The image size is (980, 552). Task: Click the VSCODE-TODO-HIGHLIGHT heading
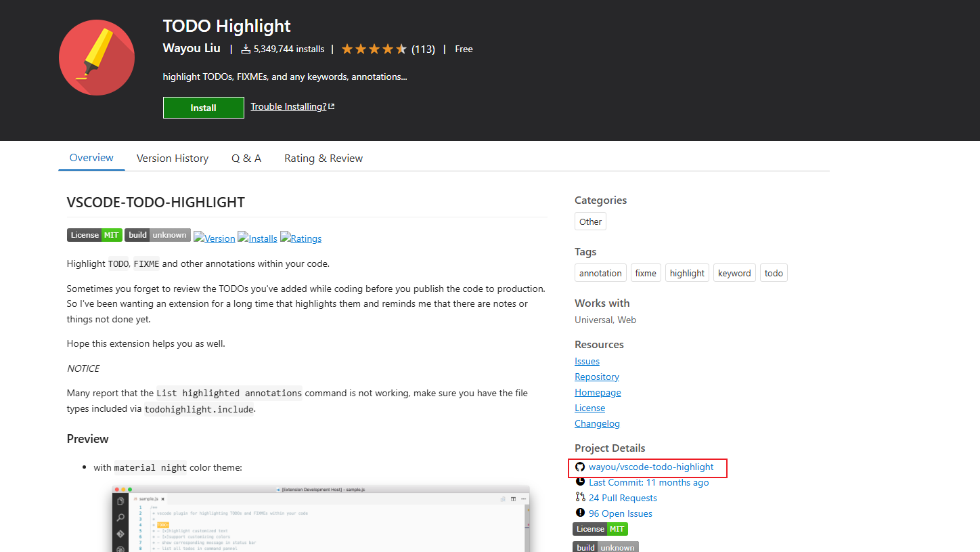(156, 203)
